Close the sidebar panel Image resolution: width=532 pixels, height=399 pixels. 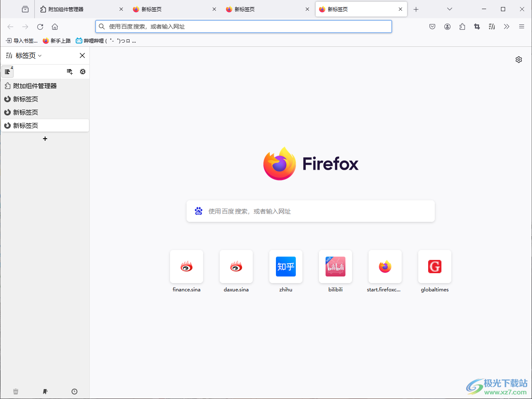coord(82,55)
